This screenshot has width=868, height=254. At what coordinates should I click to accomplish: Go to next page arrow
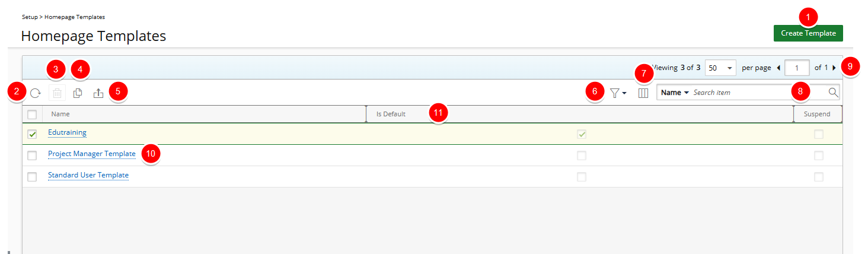tap(834, 68)
